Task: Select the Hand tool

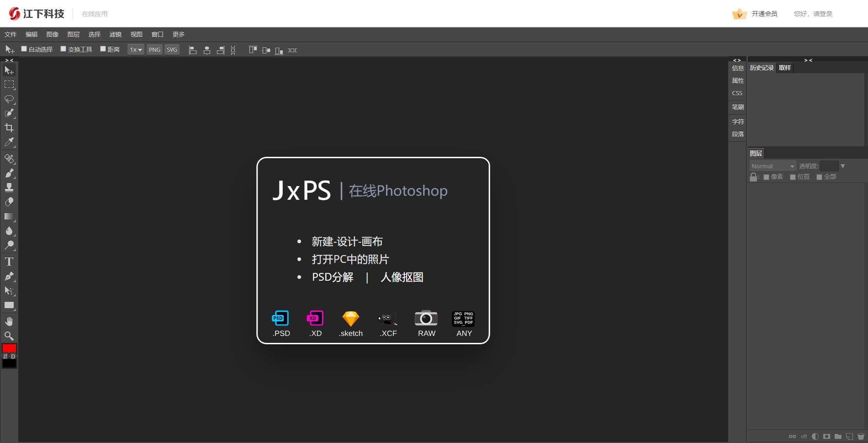Action: pyautogui.click(x=9, y=321)
